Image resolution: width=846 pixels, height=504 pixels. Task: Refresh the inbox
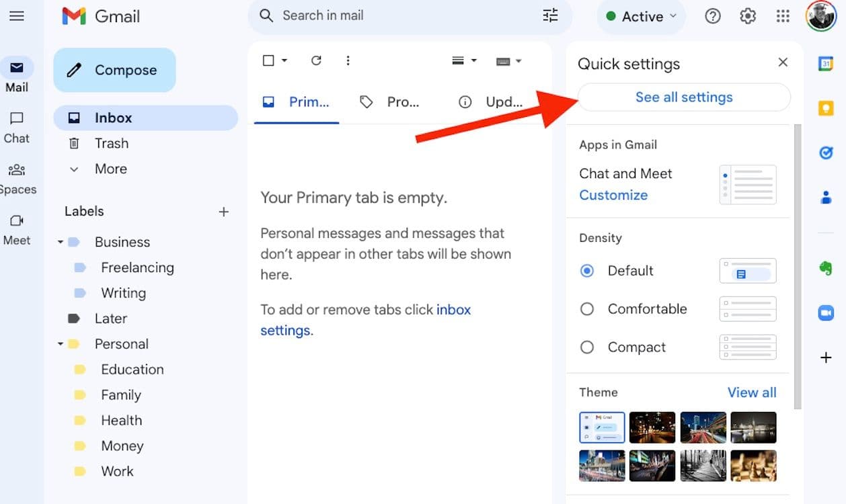pos(316,60)
